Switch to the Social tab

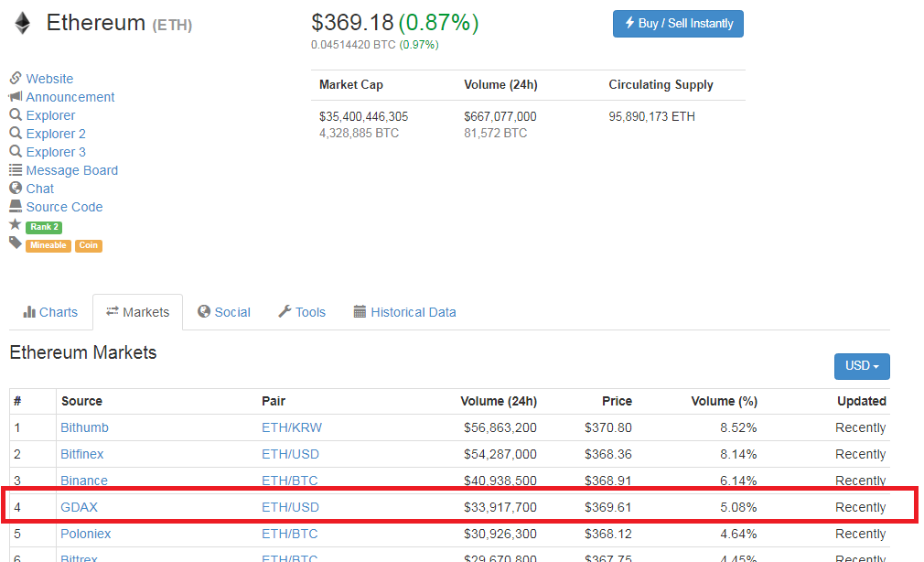point(224,312)
